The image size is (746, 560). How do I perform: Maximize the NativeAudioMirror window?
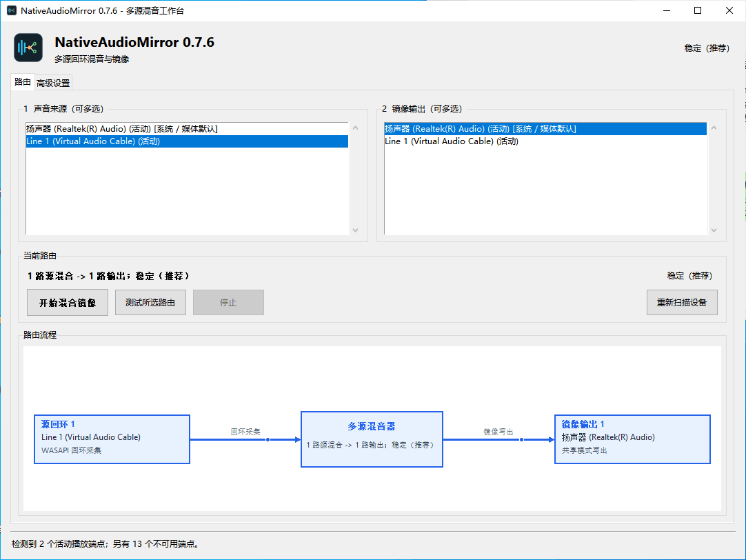point(698,10)
